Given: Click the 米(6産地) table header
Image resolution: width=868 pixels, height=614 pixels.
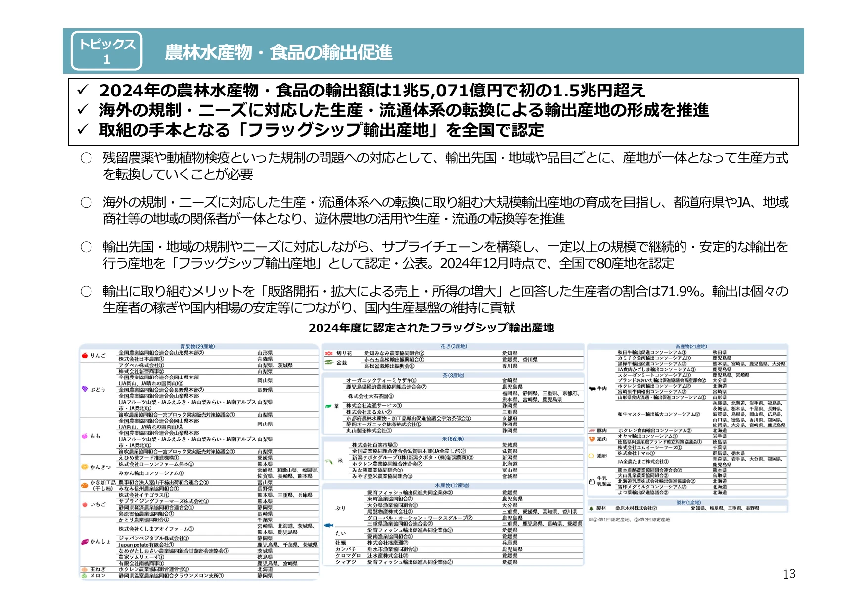Looking at the screenshot, I should (453, 439).
